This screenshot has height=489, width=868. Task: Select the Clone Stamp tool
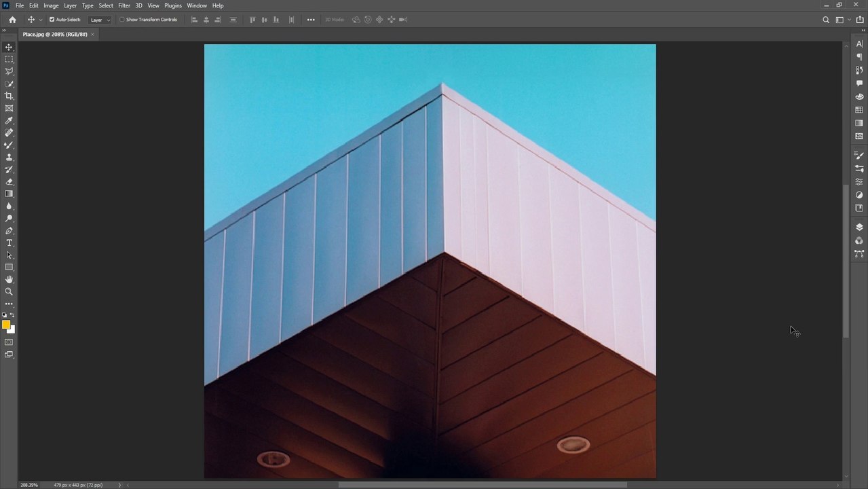pos(9,157)
